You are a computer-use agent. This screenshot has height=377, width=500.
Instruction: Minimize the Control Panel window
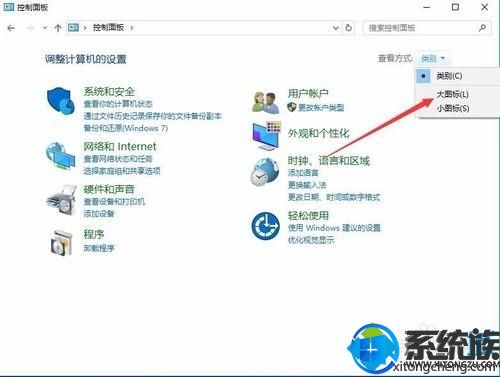pyautogui.click(x=427, y=7)
